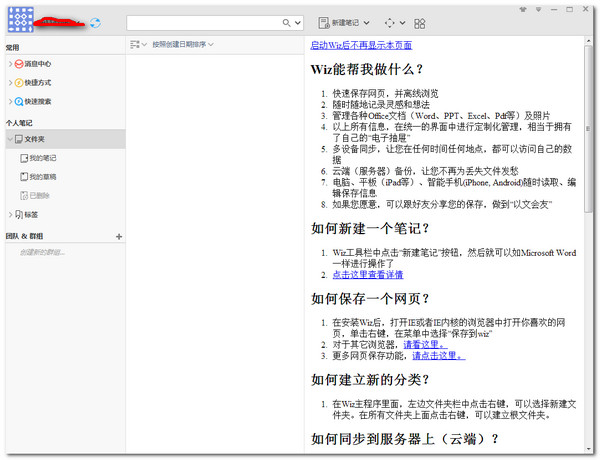
Task: Open the search options dropdown arrow
Action: [x=298, y=23]
